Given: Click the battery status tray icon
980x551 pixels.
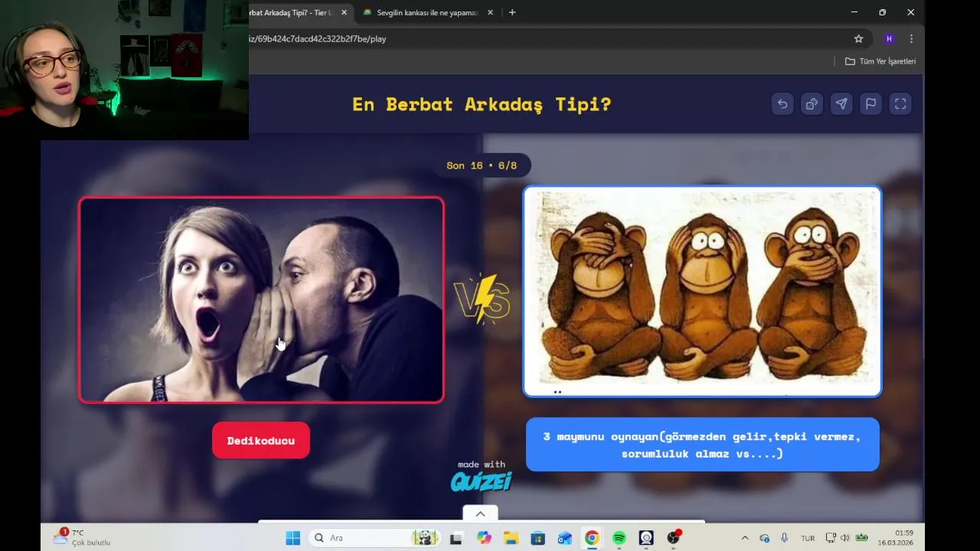Looking at the screenshot, I should coord(862,538).
